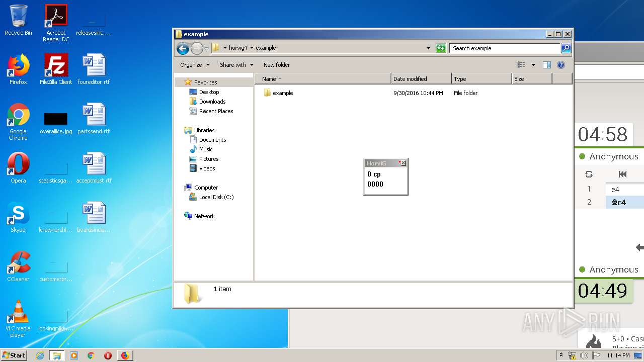Select Favorites in navigation pane

[205, 82]
